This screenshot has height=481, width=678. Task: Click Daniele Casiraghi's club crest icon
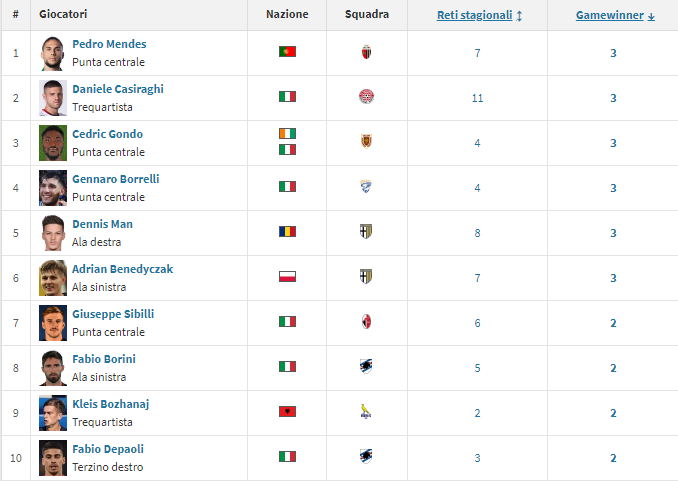click(367, 98)
